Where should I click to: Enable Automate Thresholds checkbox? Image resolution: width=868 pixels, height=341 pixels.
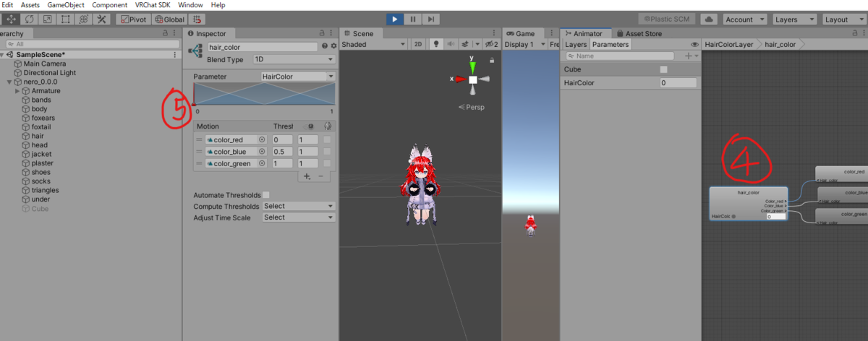(x=265, y=195)
